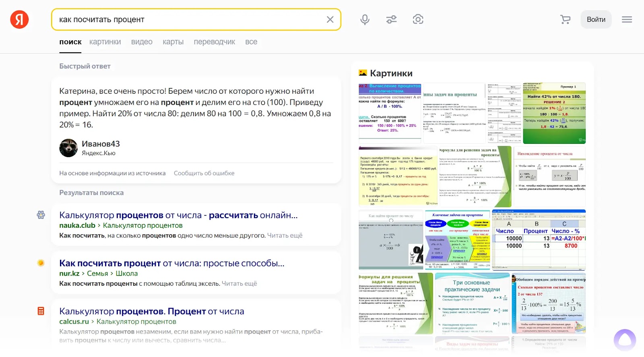This screenshot has height=357, width=644.
Task: Open the 'Школа' breadcrumb of nur.kz
Action: (x=126, y=274)
